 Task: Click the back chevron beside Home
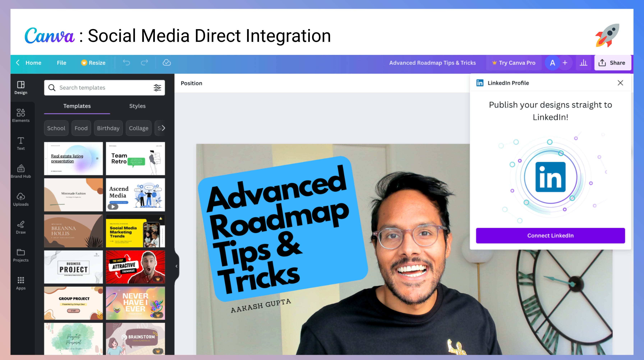click(x=18, y=63)
